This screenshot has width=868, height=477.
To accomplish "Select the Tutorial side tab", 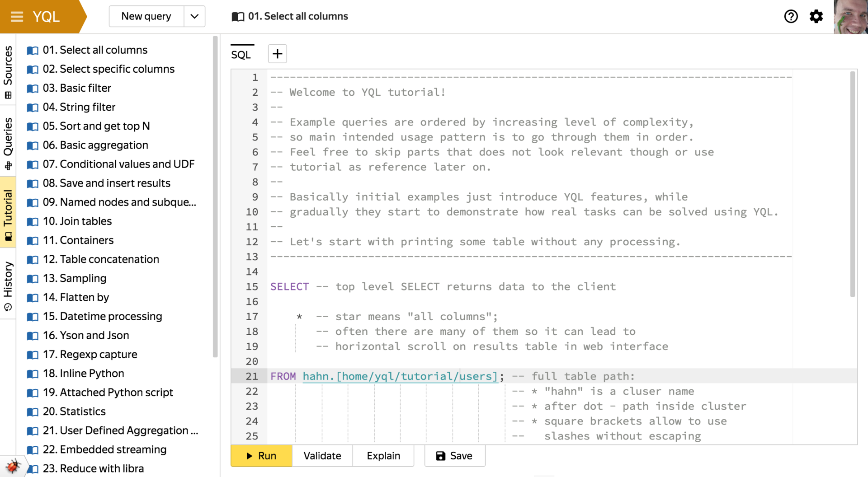I will point(8,213).
